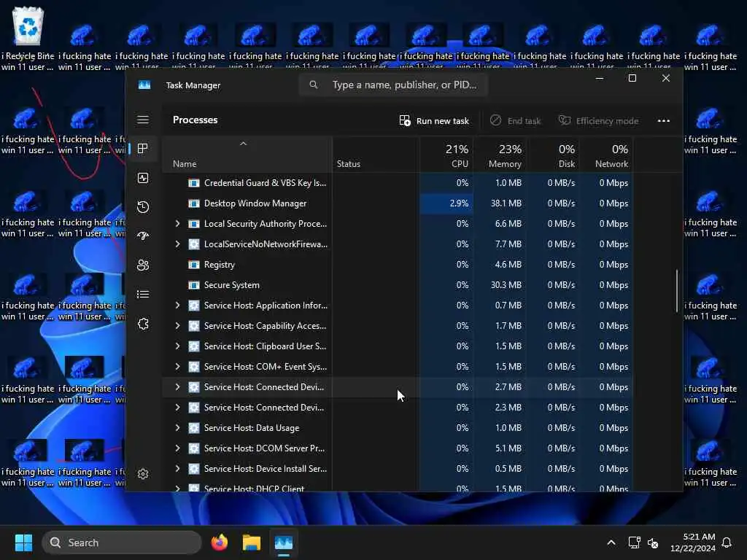The image size is (747, 560).
Task: Click the 5.1 MB memory value
Action: click(508, 448)
